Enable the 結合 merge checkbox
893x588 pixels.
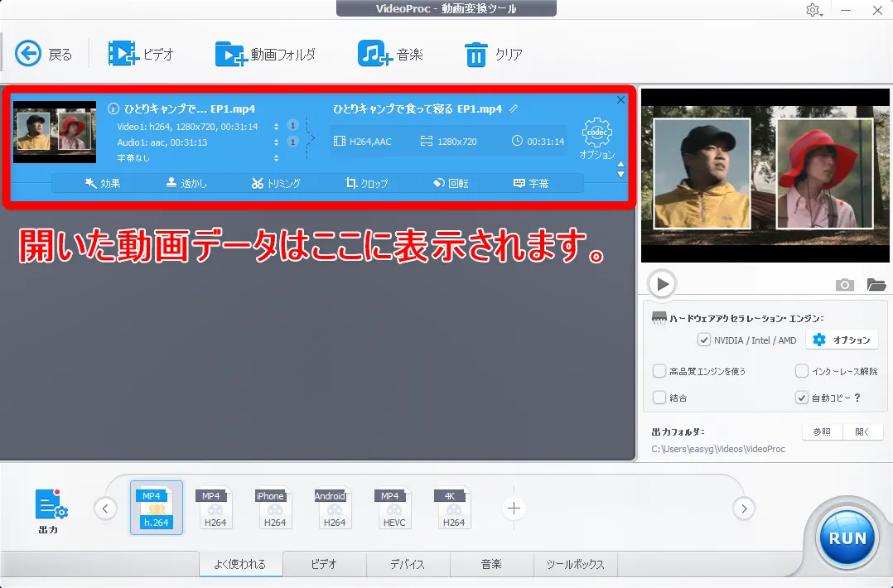click(x=659, y=398)
